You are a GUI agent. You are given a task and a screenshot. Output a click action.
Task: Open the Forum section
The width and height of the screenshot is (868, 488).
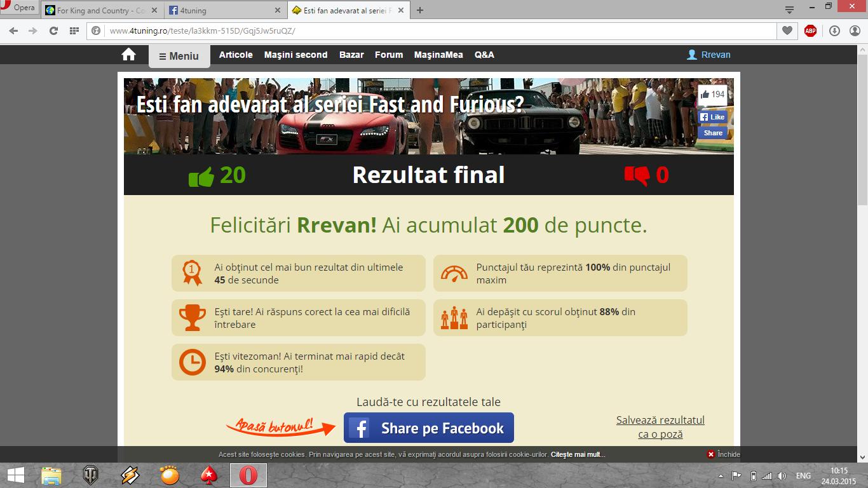click(x=389, y=55)
